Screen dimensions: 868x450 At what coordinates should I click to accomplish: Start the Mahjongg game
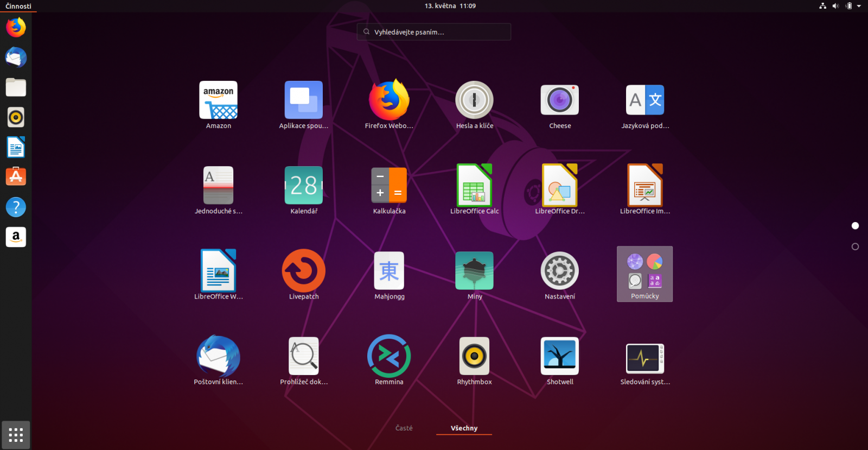pos(389,276)
